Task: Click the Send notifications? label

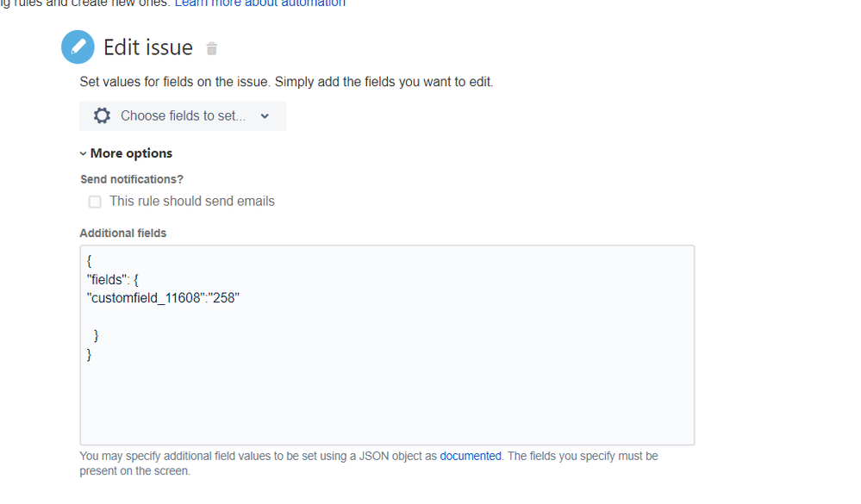Action: point(131,178)
